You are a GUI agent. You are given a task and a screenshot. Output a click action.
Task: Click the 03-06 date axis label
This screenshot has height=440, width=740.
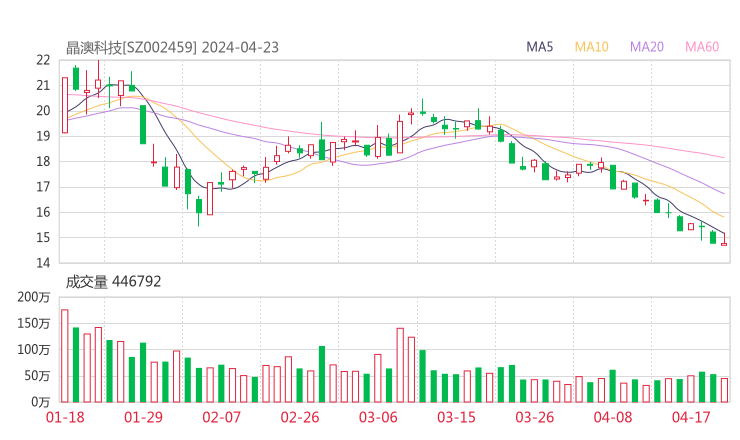(x=378, y=417)
